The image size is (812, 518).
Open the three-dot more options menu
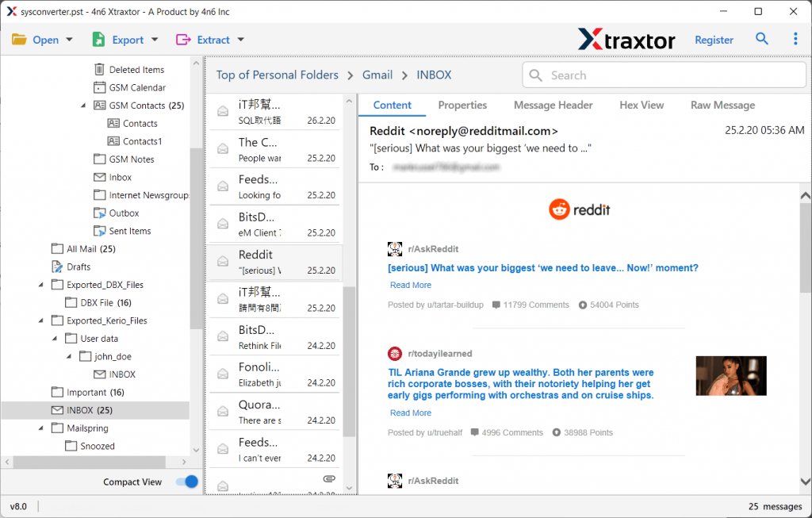point(795,39)
